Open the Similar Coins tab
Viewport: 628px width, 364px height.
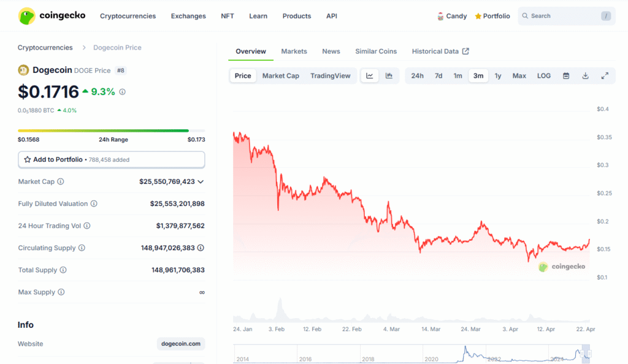coord(376,51)
